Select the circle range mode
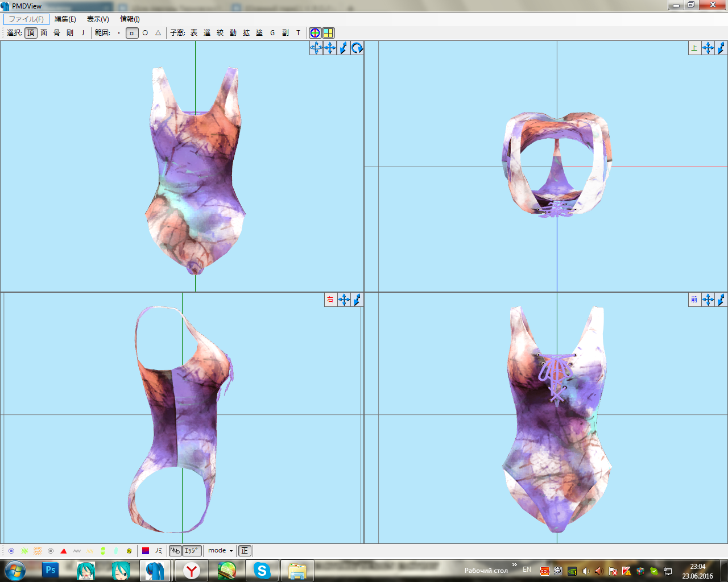Viewport: 728px width, 582px height. pos(145,33)
